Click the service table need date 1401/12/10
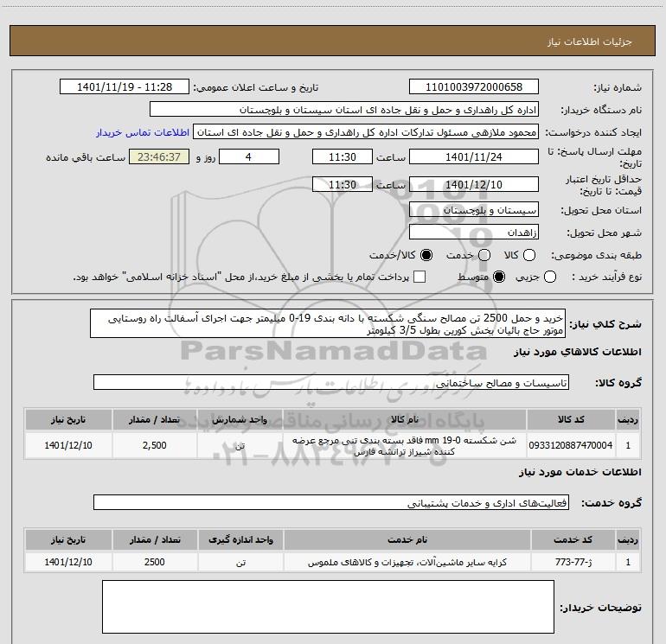666x644 pixels. point(68,562)
